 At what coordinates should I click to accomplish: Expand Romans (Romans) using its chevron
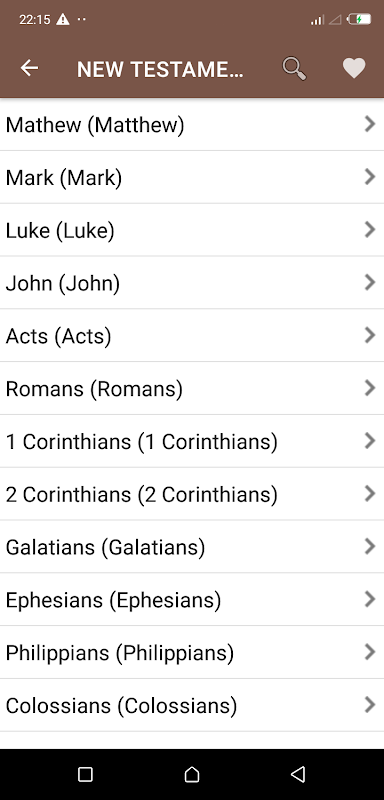(370, 388)
